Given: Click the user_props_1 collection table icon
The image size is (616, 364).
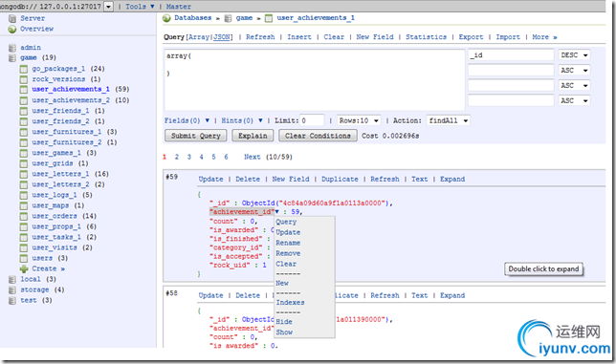Looking at the screenshot, I should click(24, 226).
